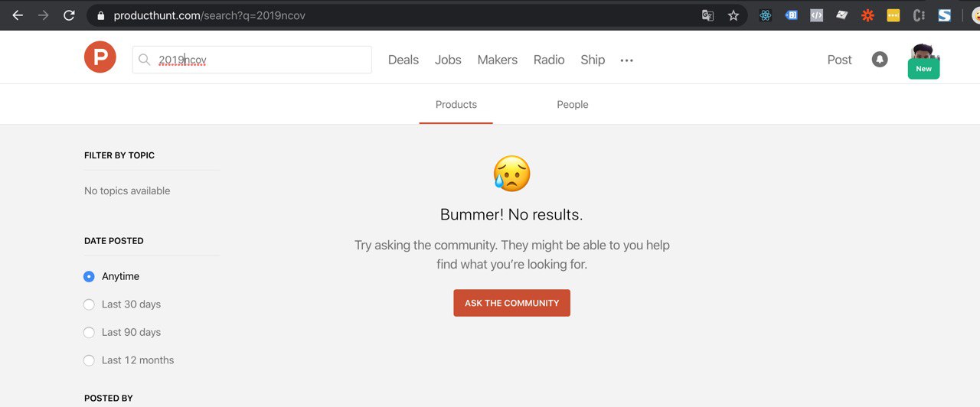Click the browser address bar URL
The image size is (980, 407).
click(x=210, y=15)
